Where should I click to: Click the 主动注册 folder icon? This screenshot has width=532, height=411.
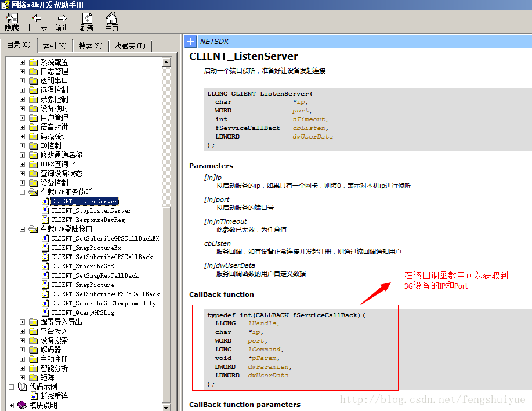(33, 359)
